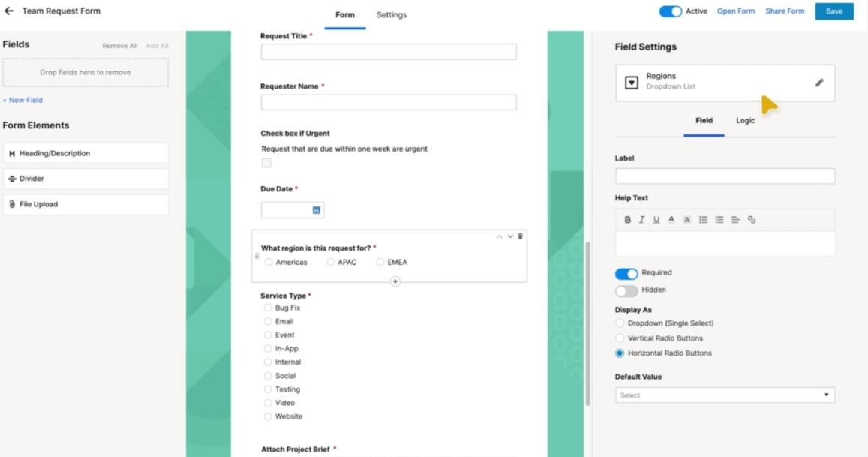Click the Share Form link
868x457 pixels.
tap(785, 11)
